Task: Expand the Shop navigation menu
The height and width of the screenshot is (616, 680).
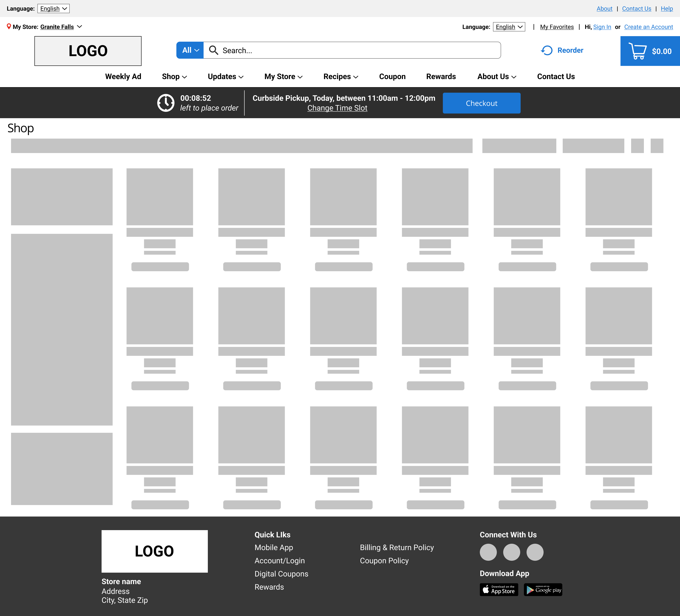Action: tap(174, 77)
